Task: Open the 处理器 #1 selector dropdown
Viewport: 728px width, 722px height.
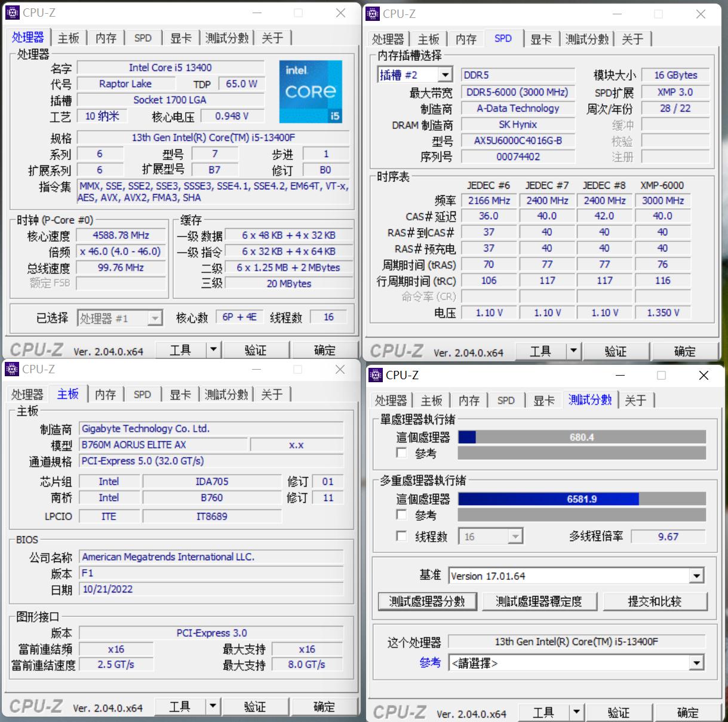Action: 155,318
